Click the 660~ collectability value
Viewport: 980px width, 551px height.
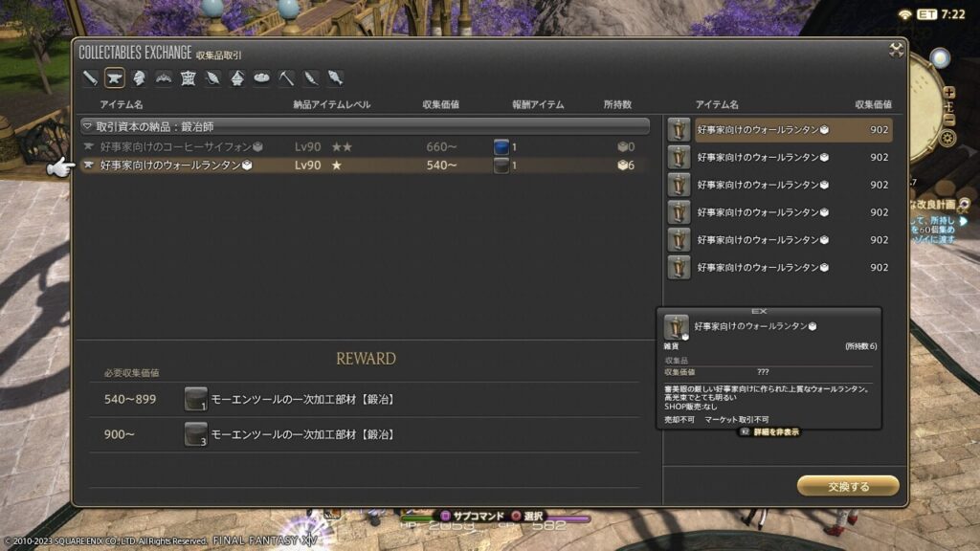pyautogui.click(x=441, y=146)
